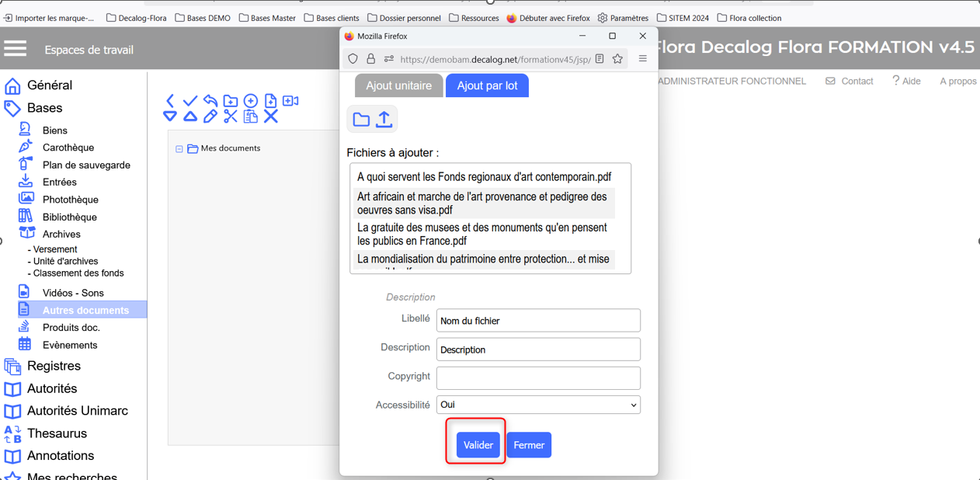Open the SITEM 2024 bookmark folder

coord(683,18)
